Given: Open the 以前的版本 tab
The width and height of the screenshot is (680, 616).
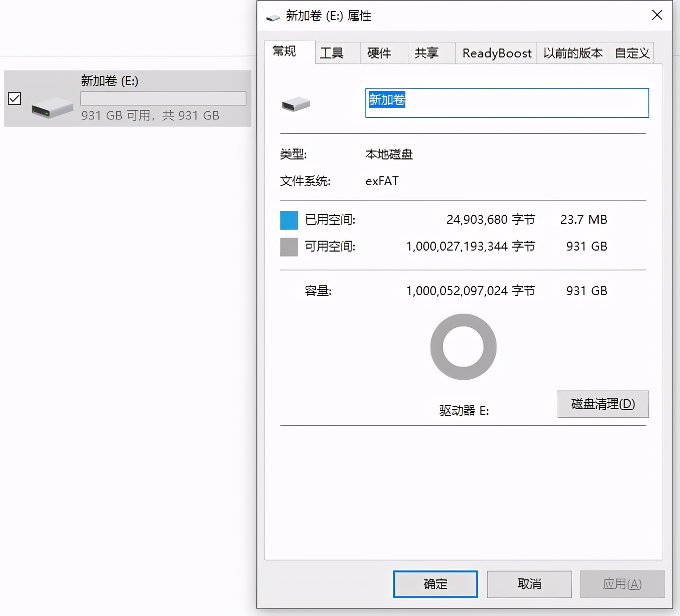Looking at the screenshot, I should coord(572,53).
